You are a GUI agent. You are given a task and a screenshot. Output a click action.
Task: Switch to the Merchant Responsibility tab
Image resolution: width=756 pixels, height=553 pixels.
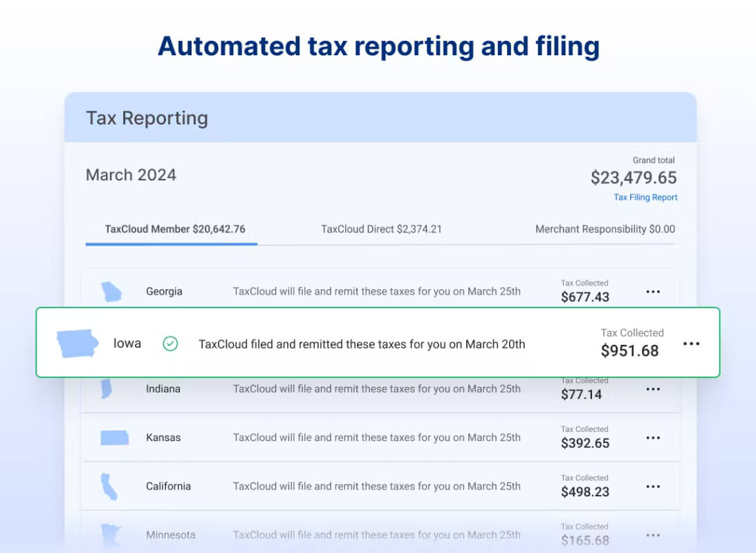point(605,229)
